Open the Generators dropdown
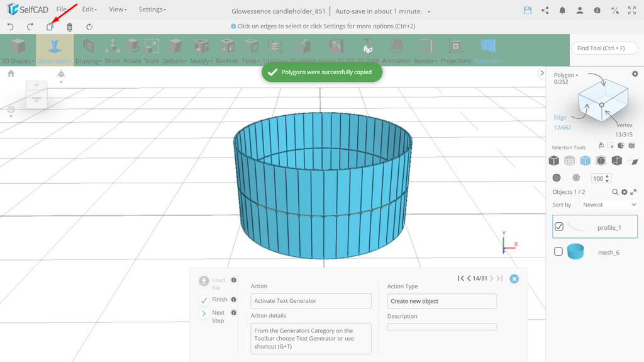Image resolution: width=644 pixels, height=362 pixels. 55,51
